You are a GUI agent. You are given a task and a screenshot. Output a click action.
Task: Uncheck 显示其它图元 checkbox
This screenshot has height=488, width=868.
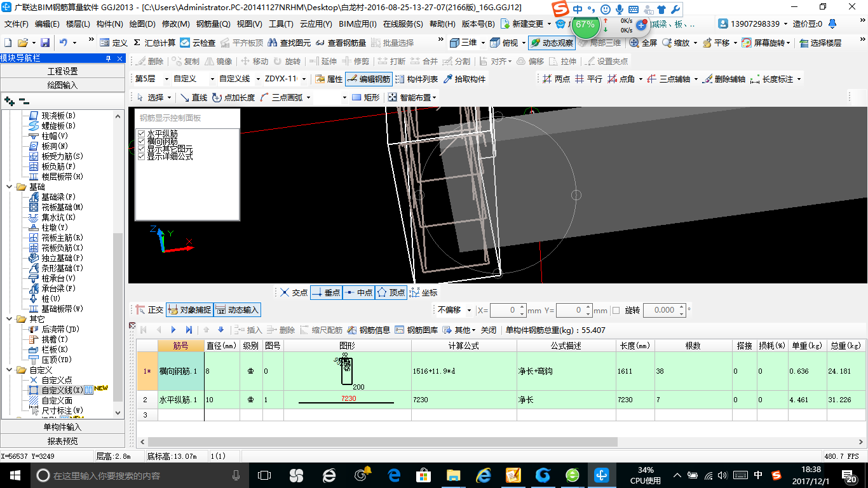click(x=141, y=149)
